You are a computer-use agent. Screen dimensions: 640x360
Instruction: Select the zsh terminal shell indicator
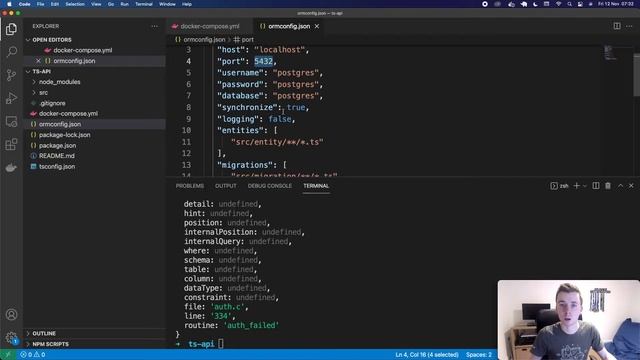tap(559, 186)
